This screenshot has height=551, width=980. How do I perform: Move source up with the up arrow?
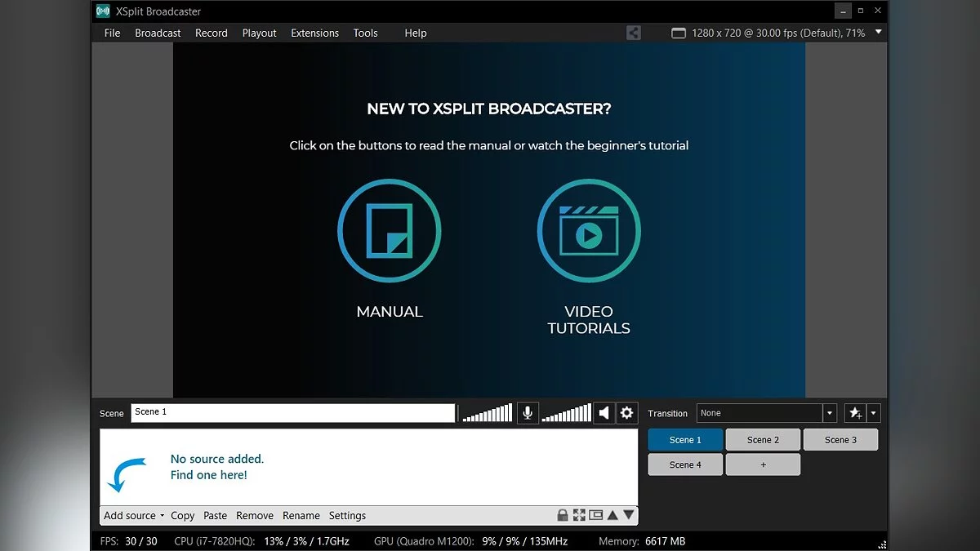pos(612,515)
